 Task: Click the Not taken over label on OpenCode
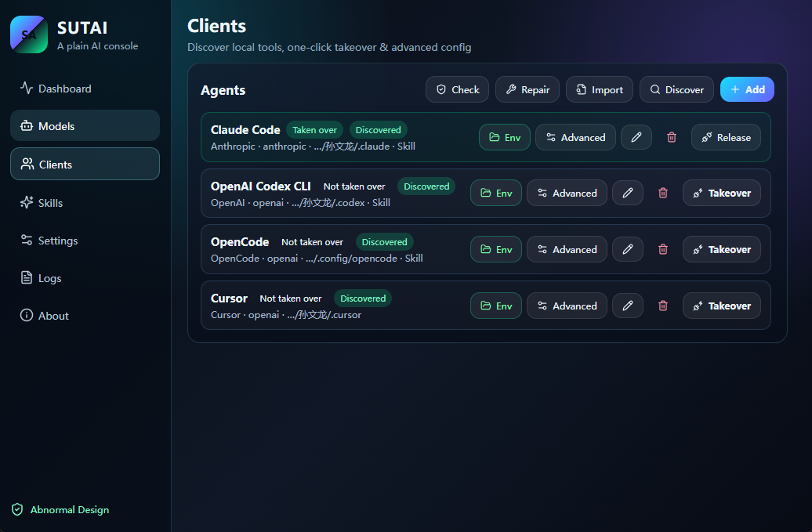tap(312, 242)
